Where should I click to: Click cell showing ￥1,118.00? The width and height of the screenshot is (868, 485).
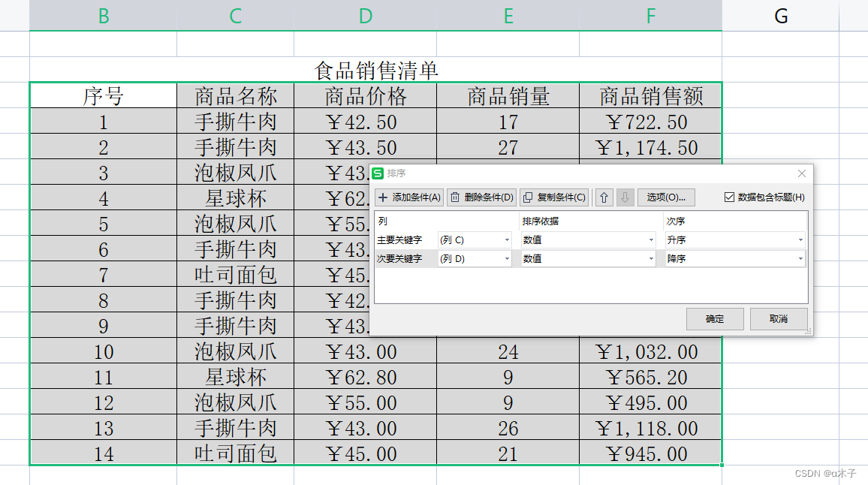(x=651, y=427)
